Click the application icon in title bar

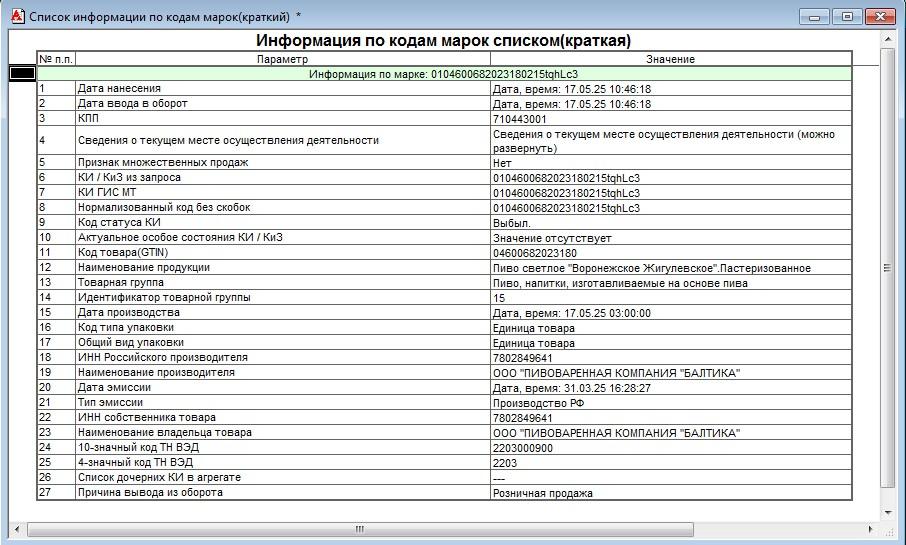tap(16, 17)
